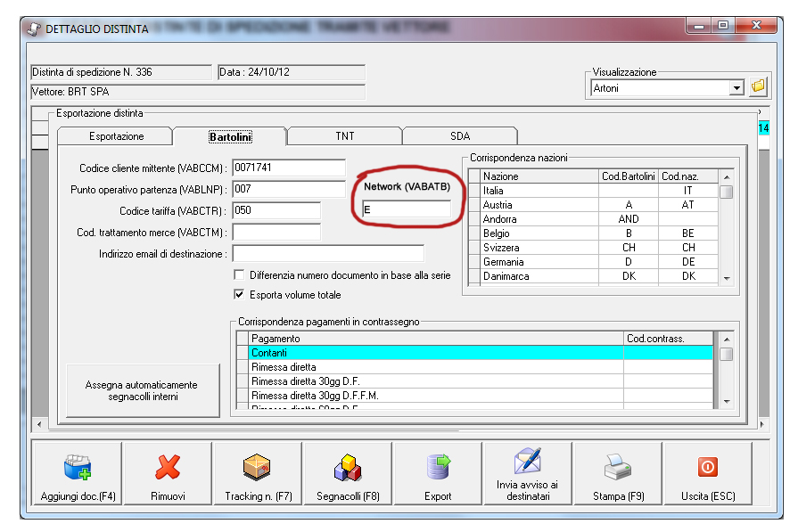The height and width of the screenshot is (532, 798).
Task: Open the SDA tab
Action: 459,136
